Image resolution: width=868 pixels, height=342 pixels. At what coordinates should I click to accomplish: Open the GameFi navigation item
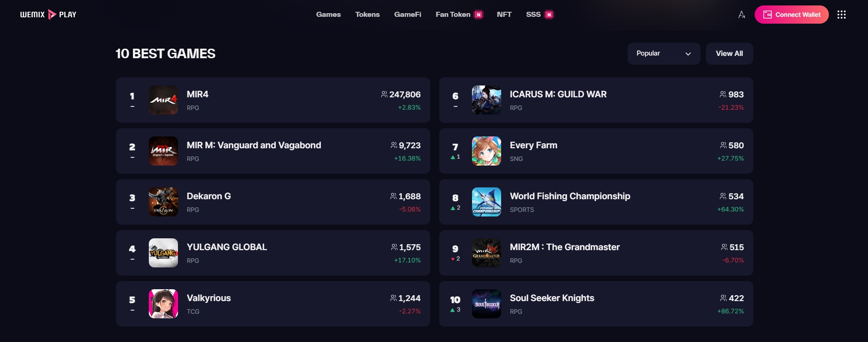click(407, 15)
